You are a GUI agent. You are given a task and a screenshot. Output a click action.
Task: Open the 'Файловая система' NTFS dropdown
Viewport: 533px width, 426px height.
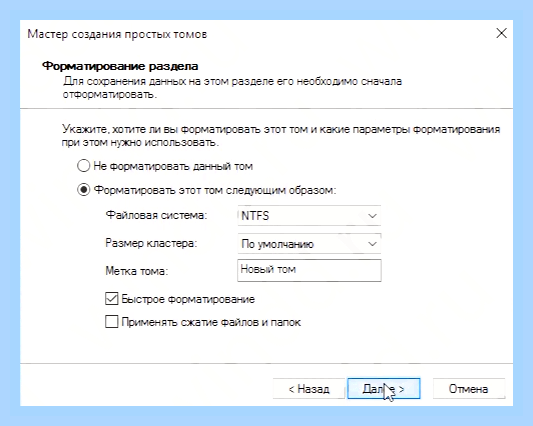click(309, 216)
